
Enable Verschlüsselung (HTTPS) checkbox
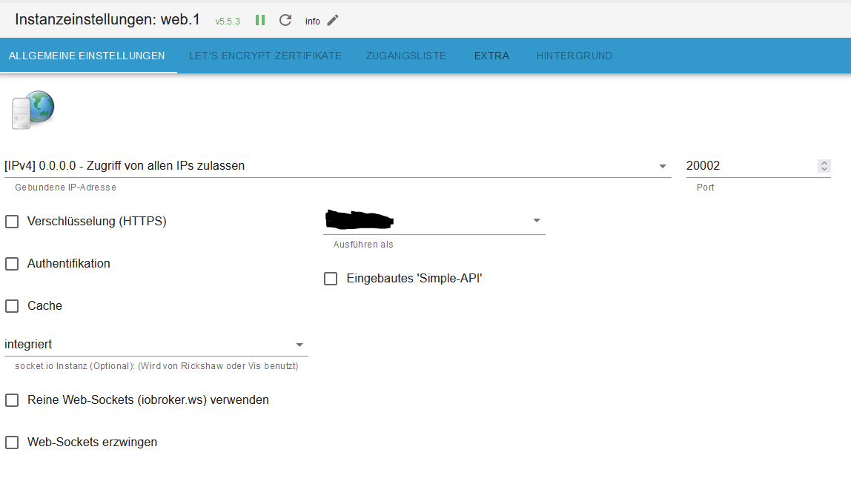pyautogui.click(x=12, y=222)
